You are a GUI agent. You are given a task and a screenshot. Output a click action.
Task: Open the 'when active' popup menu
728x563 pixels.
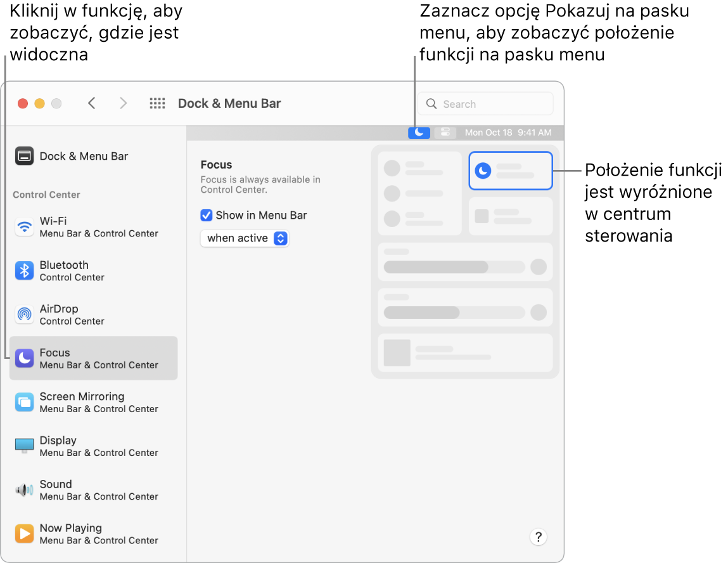[245, 238]
